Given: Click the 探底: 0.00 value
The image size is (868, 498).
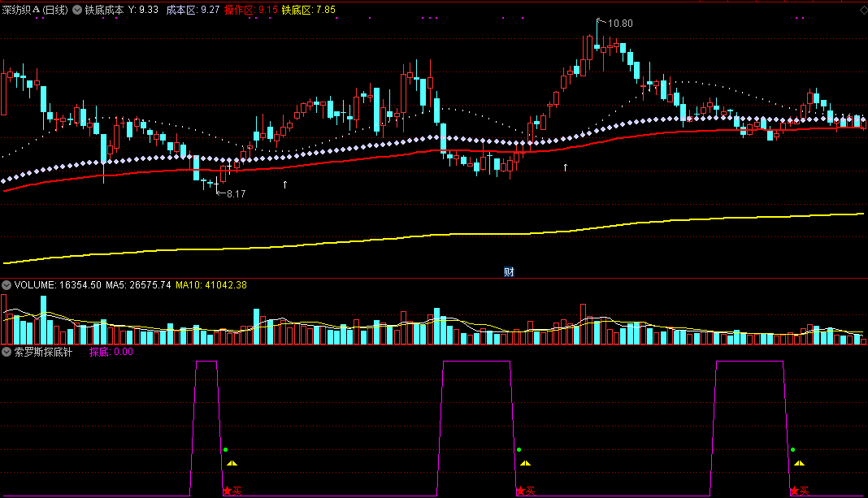Looking at the screenshot, I should tap(111, 352).
